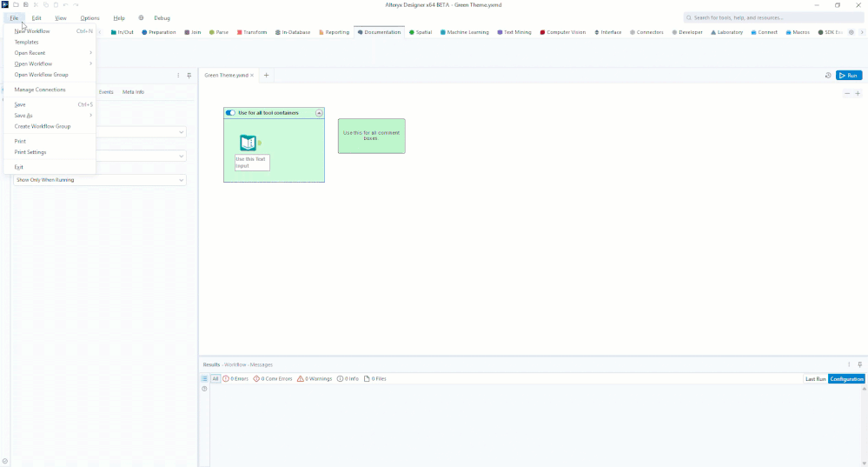The height and width of the screenshot is (467, 868).
Task: Open the Interface tool category
Action: (x=608, y=32)
